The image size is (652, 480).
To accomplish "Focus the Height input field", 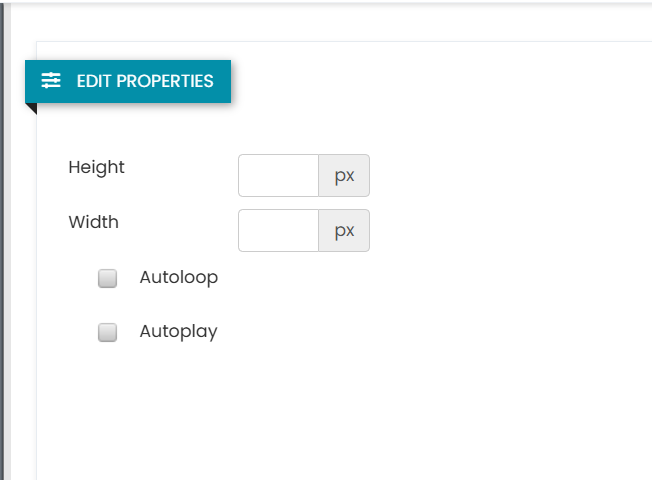I will click(x=278, y=176).
